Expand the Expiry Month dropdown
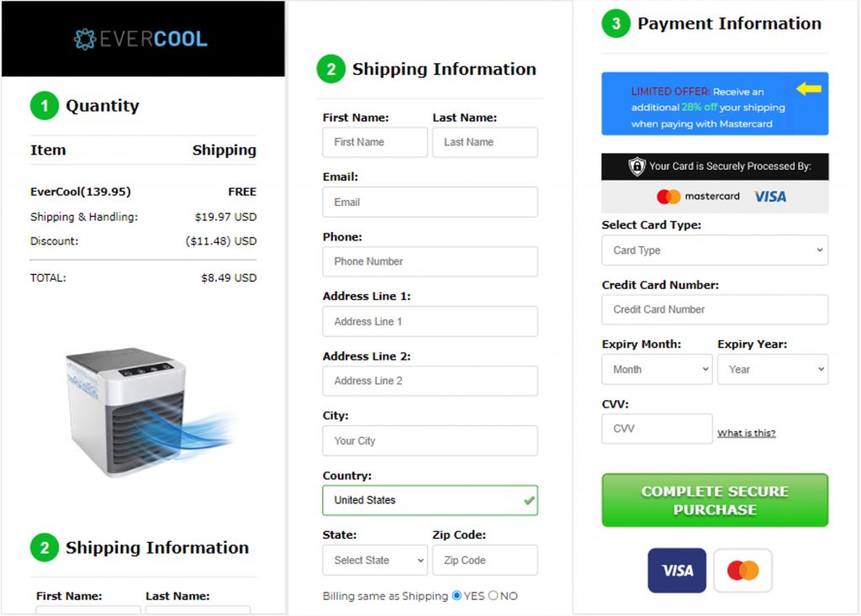 tap(657, 370)
